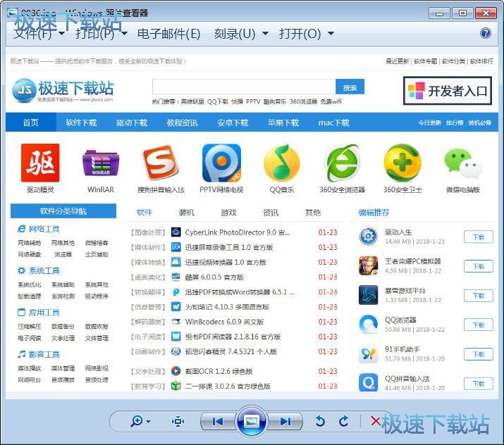Expand the 打印(P) dropdown menu
This screenshot has height=445, width=504.
(x=100, y=34)
